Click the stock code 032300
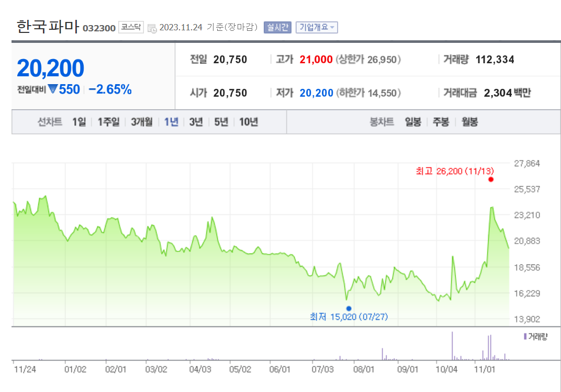This screenshot has width=561, height=392. (99, 28)
